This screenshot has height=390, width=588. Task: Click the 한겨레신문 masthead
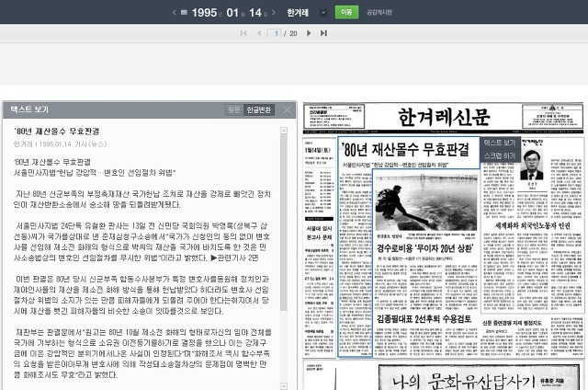point(444,117)
